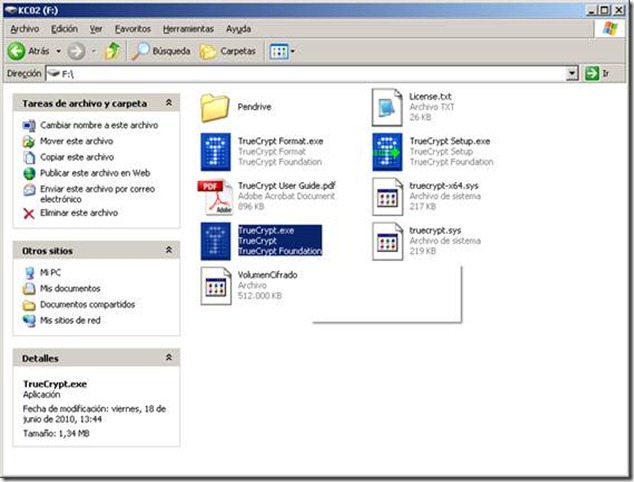The width and height of the screenshot is (634, 482).
Task: Open the forward history dropdown arrow
Action: coord(94,51)
